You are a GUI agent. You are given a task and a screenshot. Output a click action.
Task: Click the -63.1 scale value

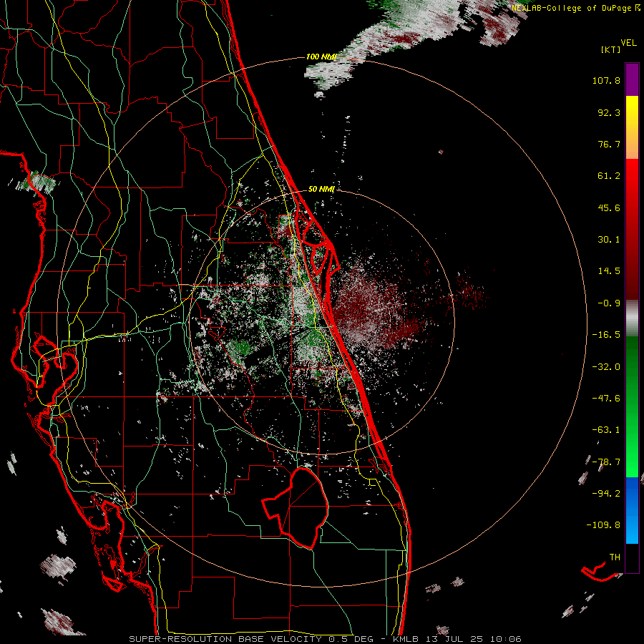[606, 430]
